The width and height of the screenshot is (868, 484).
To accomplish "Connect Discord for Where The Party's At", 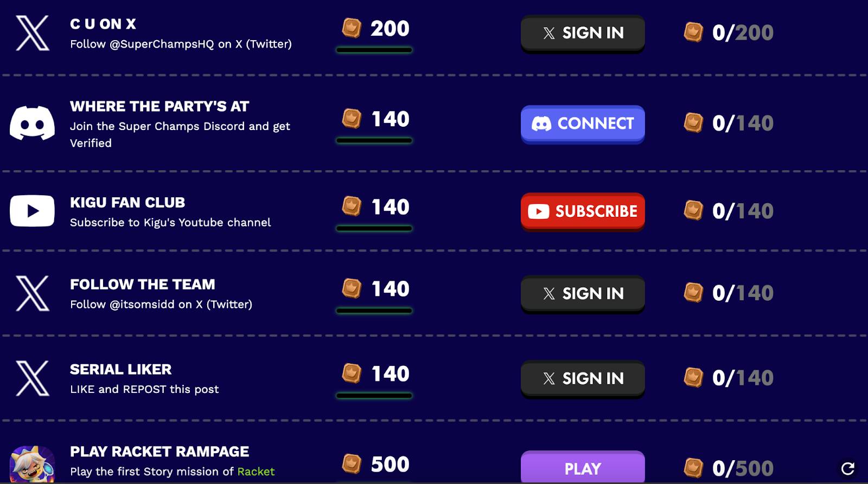I will tap(583, 124).
